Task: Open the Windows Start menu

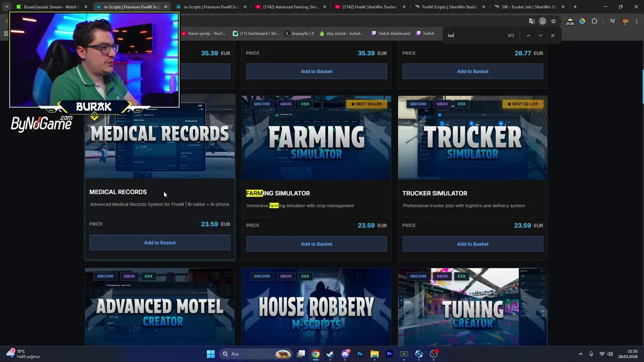Action: [x=211, y=354]
